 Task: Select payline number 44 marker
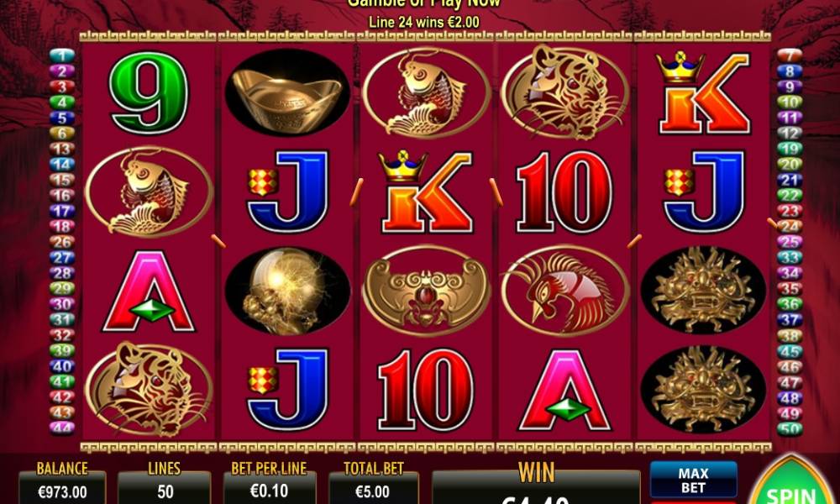[x=62, y=428]
